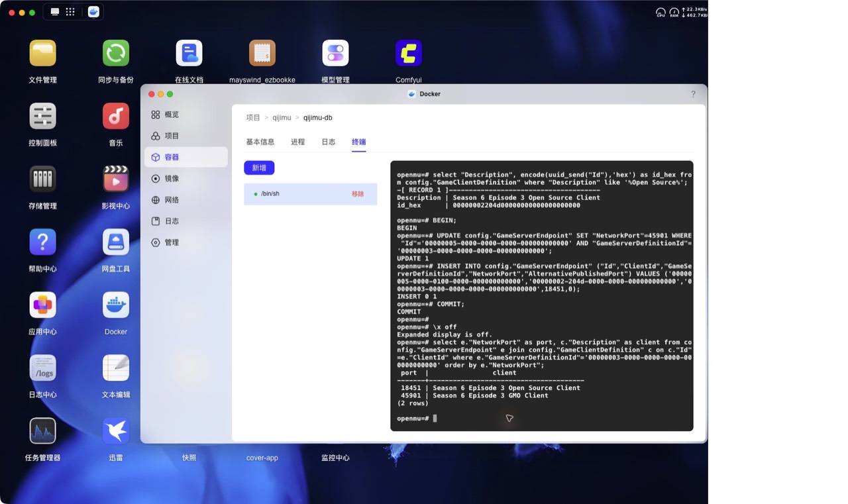
Task: Switch to the 日志 logs tab
Action: click(x=329, y=142)
